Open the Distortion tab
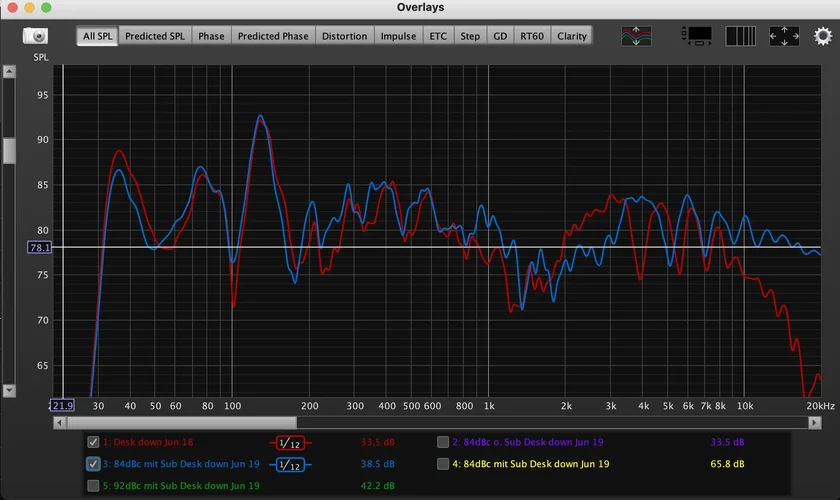Viewport: 840px width, 500px height. point(344,36)
